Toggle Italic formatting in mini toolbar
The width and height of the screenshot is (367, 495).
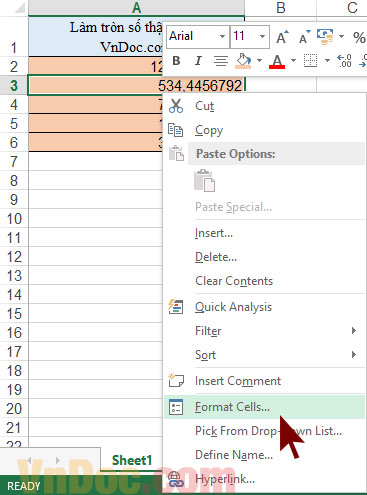pos(198,61)
